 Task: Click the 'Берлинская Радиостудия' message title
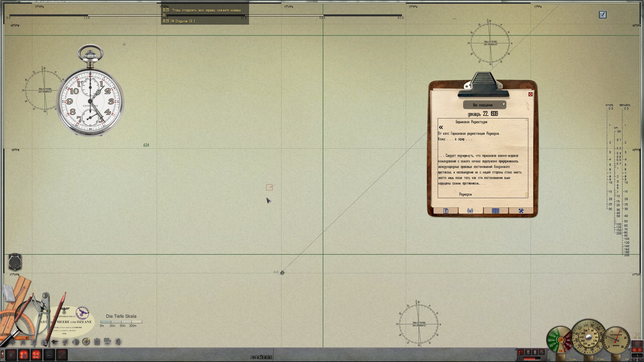pyautogui.click(x=471, y=122)
